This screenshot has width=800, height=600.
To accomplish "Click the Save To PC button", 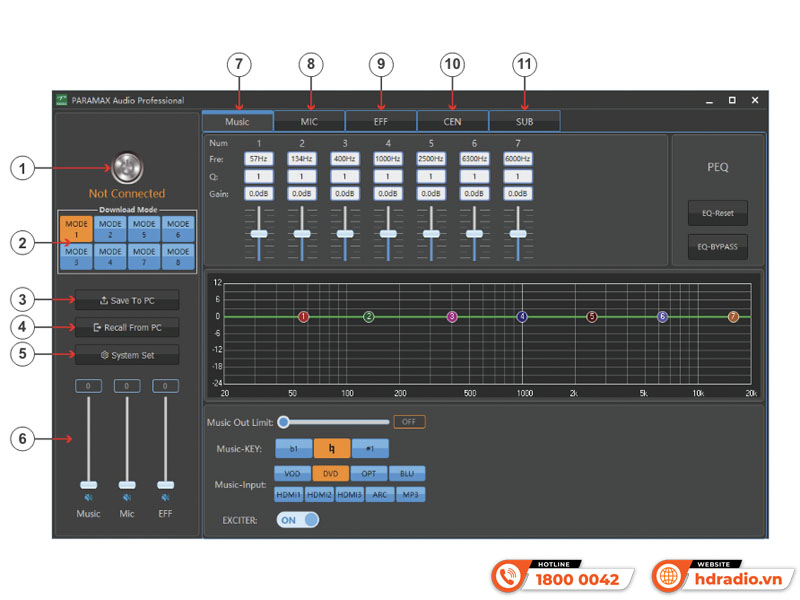I will [127, 300].
